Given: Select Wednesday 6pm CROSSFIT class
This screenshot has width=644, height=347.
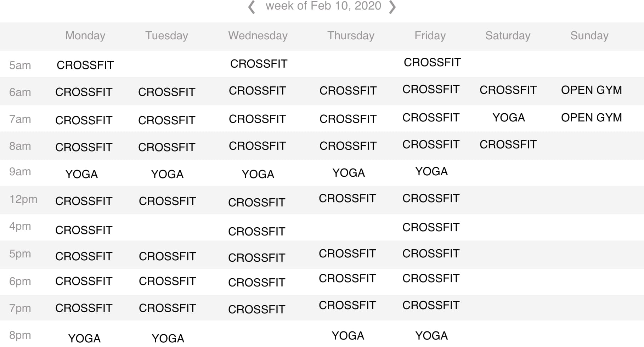Looking at the screenshot, I should [x=256, y=283].
